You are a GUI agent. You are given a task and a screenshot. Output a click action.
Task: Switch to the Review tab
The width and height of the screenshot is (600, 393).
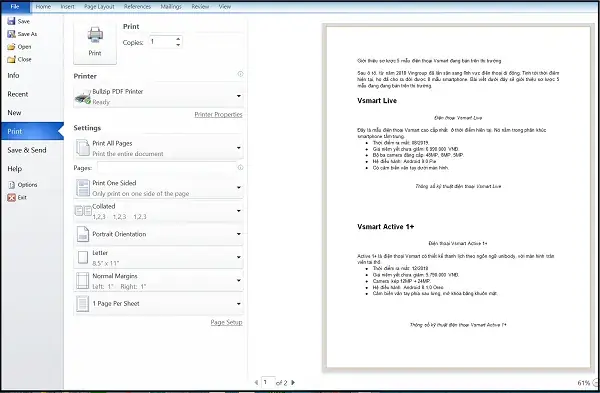click(x=200, y=7)
